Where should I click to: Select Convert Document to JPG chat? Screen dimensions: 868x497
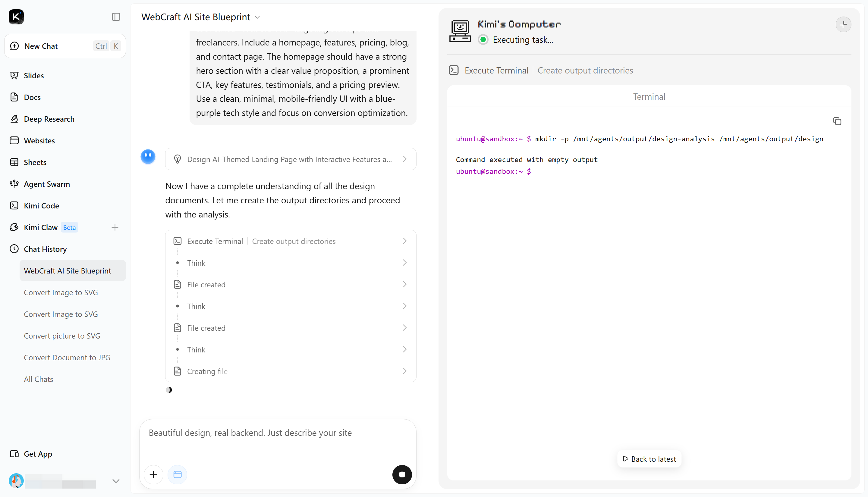tap(67, 358)
